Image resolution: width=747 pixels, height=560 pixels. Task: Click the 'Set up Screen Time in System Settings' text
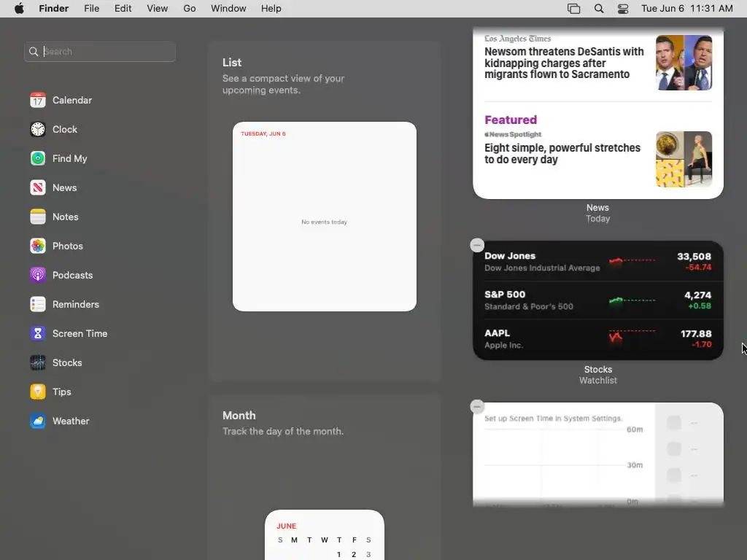553,418
